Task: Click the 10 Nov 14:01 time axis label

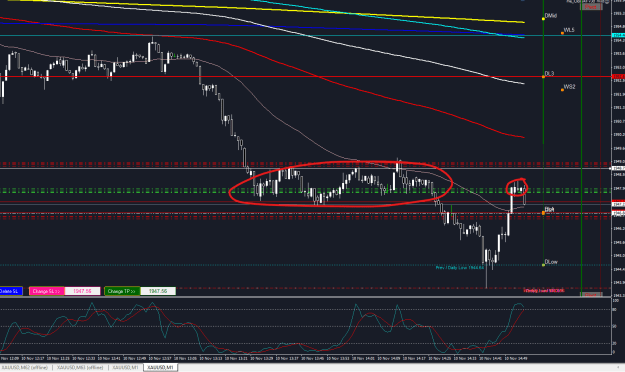Action: 365,358
